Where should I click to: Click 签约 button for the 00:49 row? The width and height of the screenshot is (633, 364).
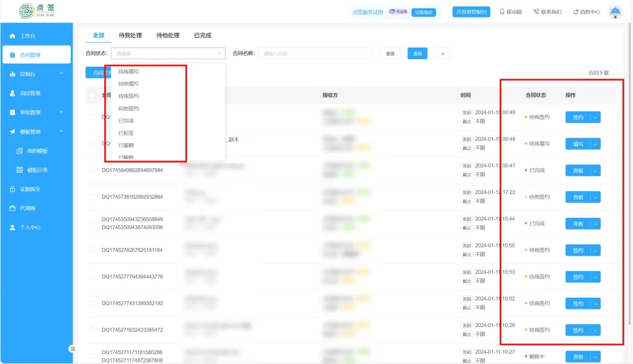pos(578,117)
